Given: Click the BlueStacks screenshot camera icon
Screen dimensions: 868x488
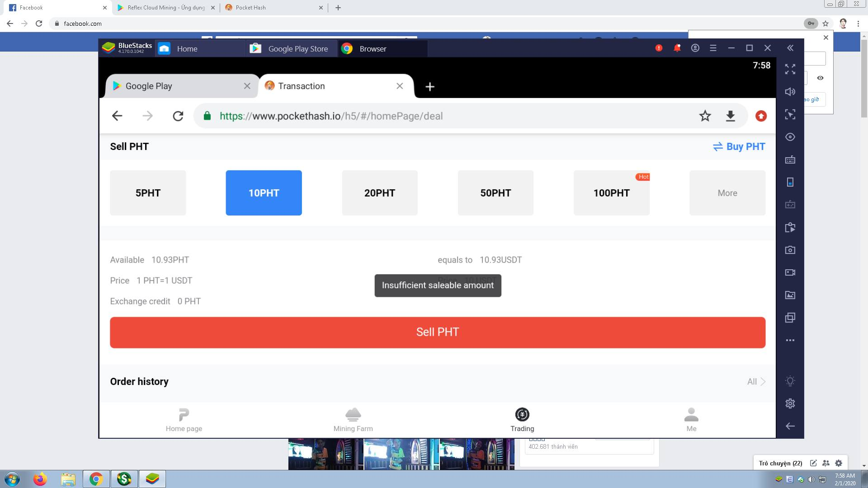Looking at the screenshot, I should [790, 250].
